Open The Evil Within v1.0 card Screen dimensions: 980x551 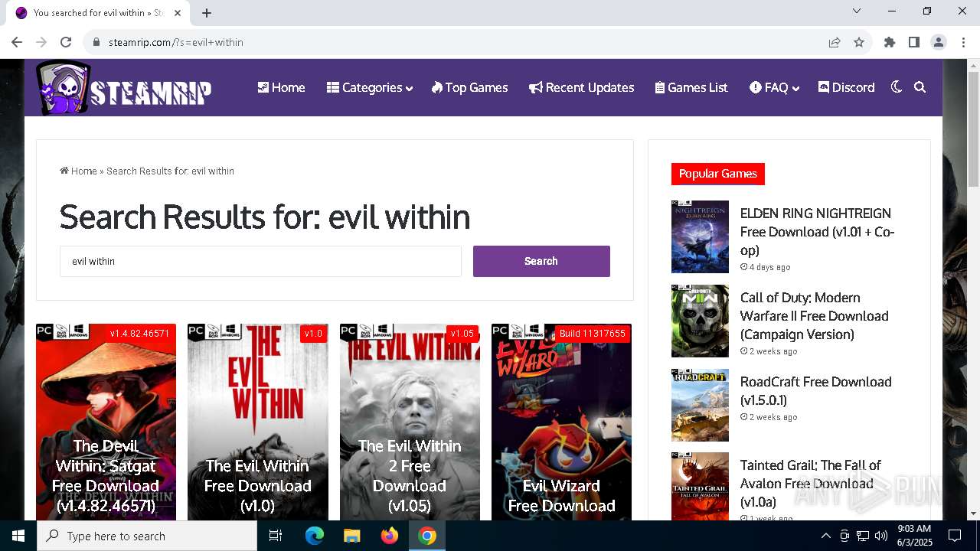[257, 422]
